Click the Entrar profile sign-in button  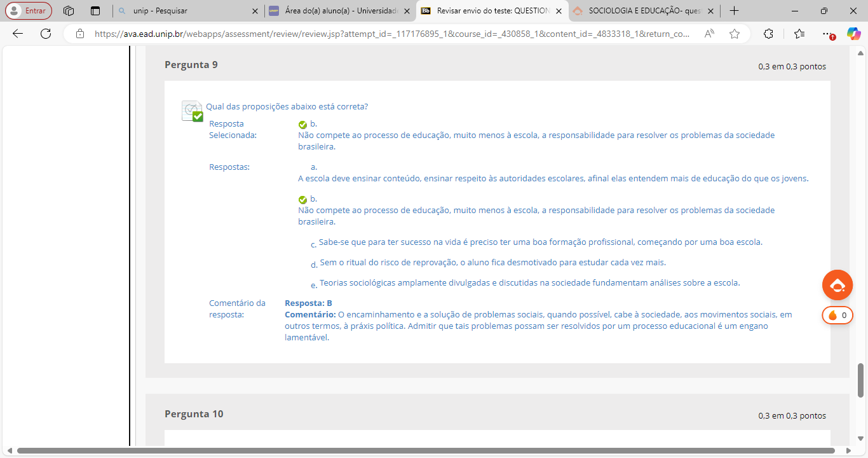tap(29, 11)
